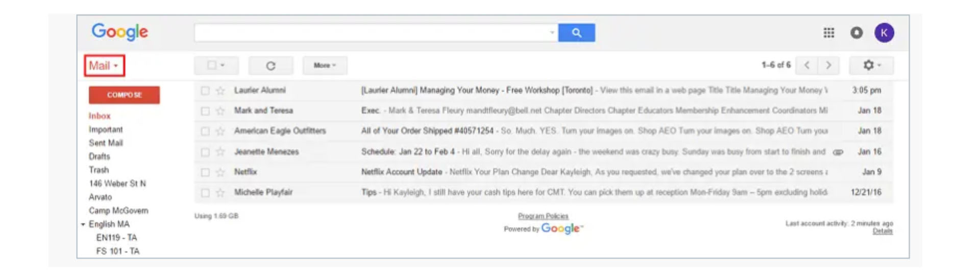The image size is (980, 273).
Task: Open the Arvato label
Action: pos(100,197)
